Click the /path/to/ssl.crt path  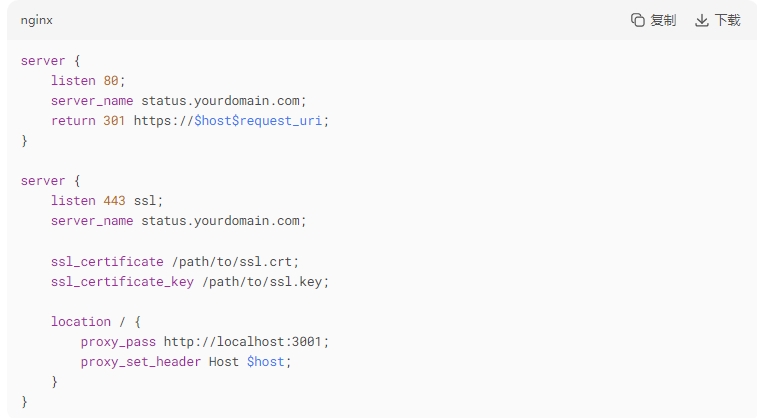pyautogui.click(x=232, y=262)
